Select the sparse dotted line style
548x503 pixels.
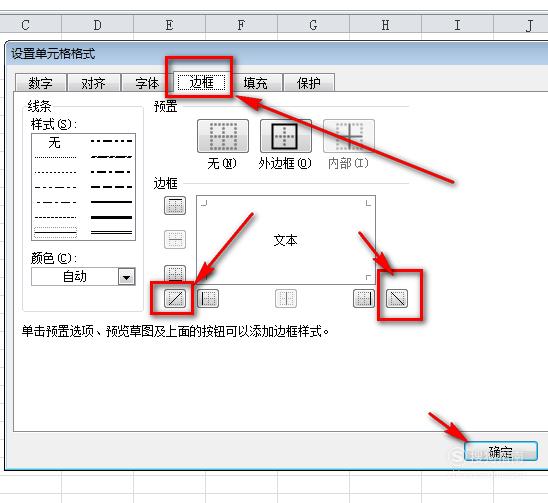click(x=55, y=172)
